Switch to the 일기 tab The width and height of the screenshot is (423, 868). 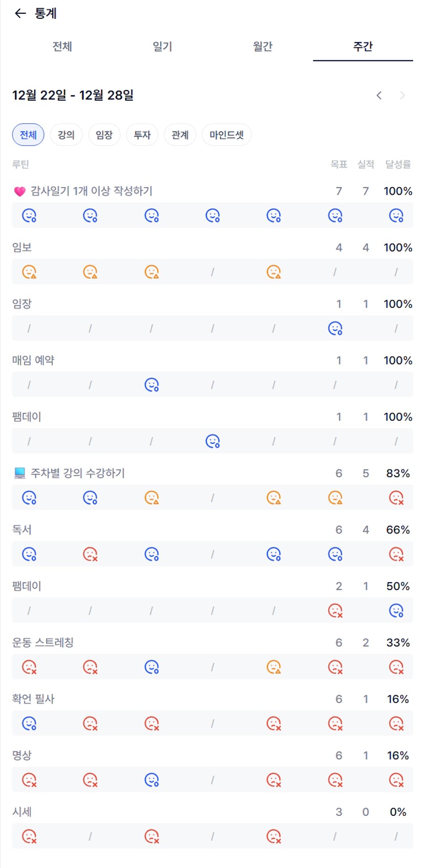pos(162,47)
